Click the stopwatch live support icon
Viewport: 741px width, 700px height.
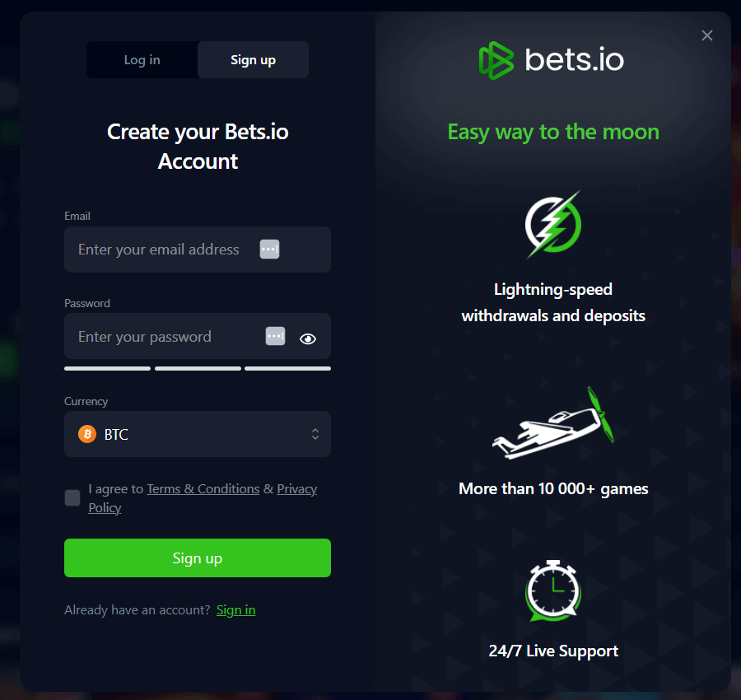point(553,589)
